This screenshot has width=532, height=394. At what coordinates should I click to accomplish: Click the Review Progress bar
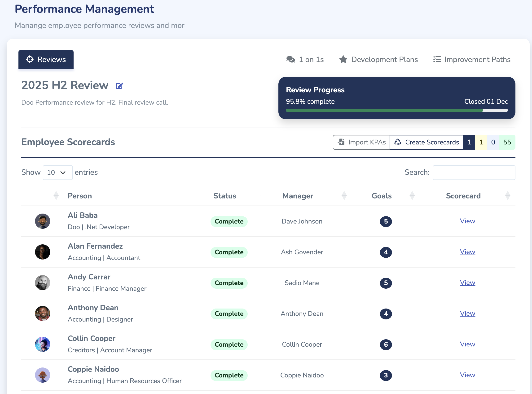coord(397,110)
